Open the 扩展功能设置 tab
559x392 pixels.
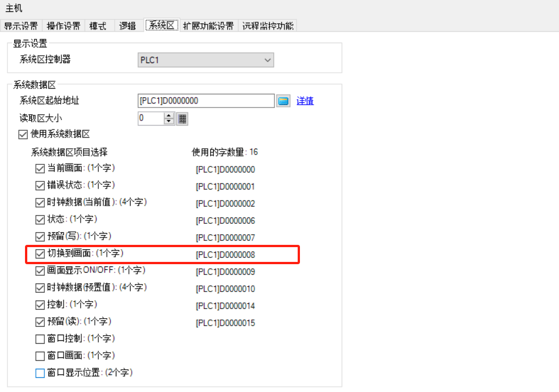[208, 26]
